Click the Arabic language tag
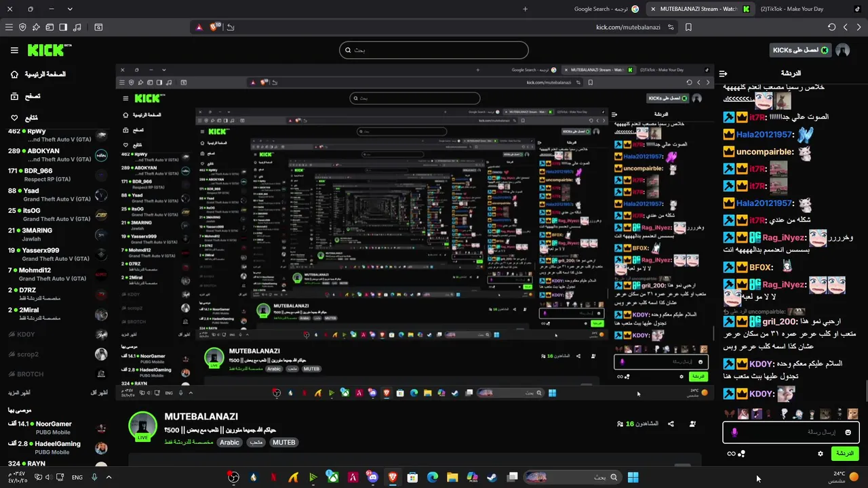Viewport: 868px width, 488px height. tap(229, 443)
